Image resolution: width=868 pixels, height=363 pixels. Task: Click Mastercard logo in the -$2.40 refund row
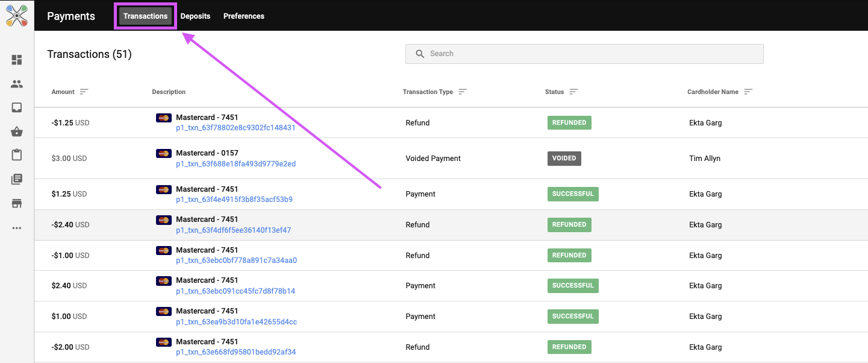163,219
